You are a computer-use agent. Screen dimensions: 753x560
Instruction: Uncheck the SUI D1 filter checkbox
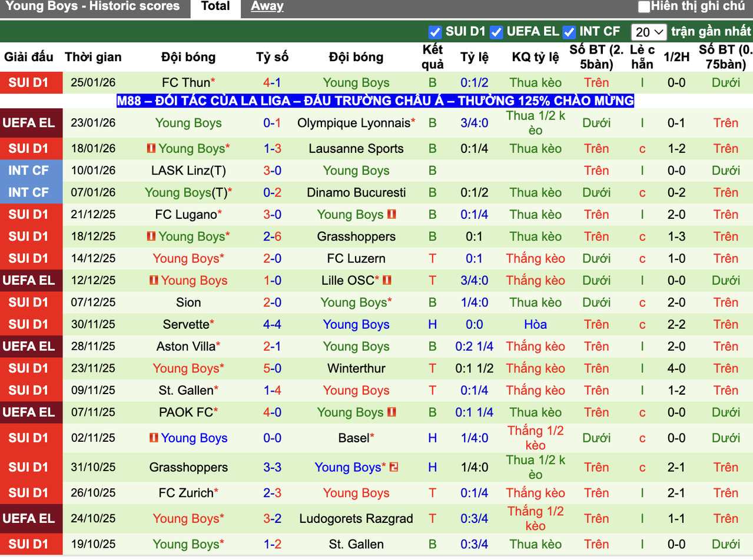tap(435, 32)
